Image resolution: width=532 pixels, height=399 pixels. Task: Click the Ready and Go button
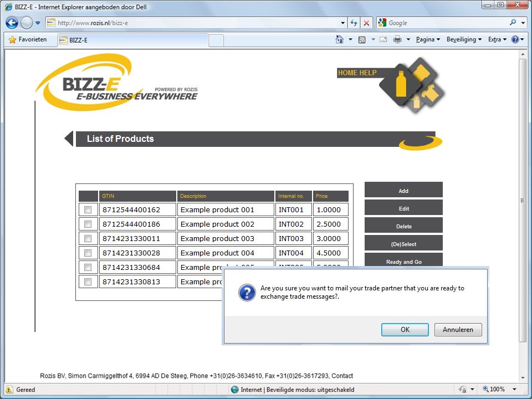pos(403,260)
